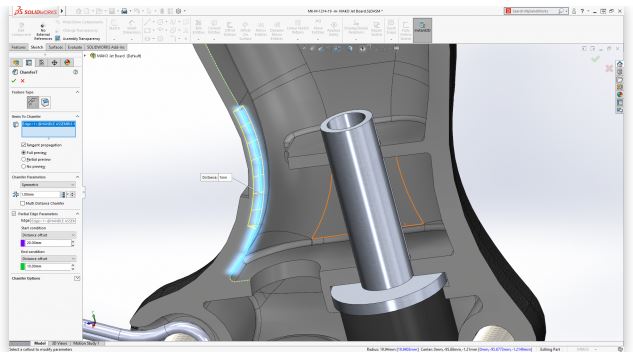This screenshot has height=360, width=633.
Task: Expand the SOLIDWORKS menu flyout arrow
Action: click(x=62, y=11)
